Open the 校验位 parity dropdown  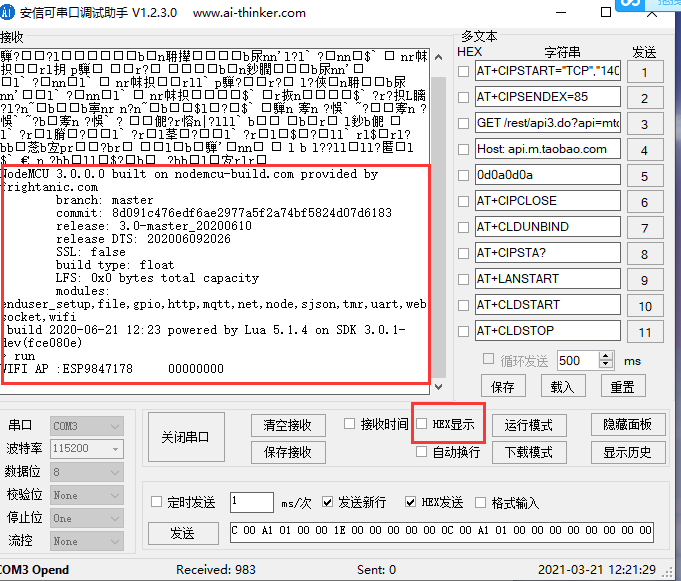pos(87,495)
